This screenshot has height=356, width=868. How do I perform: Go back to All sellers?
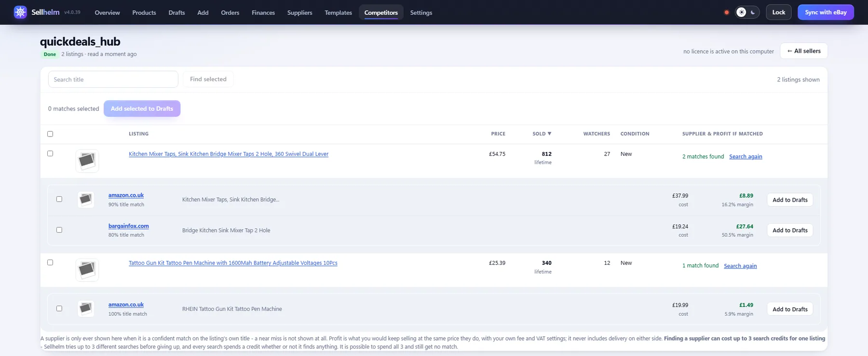click(804, 51)
